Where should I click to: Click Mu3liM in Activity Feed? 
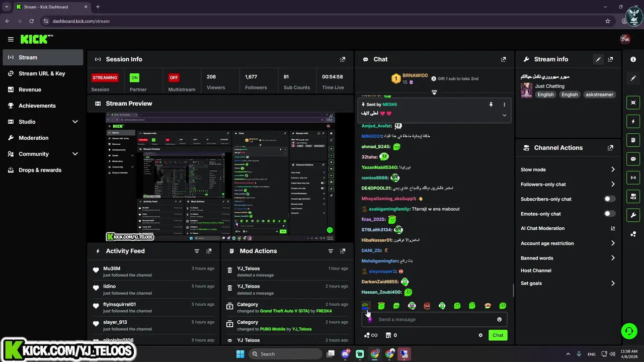pos(112,268)
